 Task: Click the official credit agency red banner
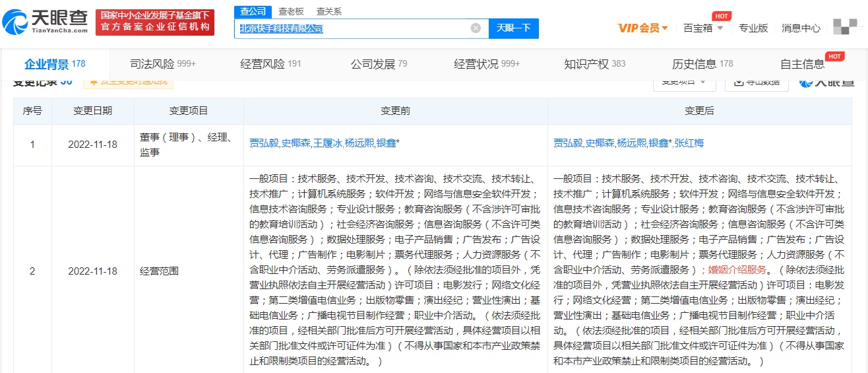(x=155, y=22)
